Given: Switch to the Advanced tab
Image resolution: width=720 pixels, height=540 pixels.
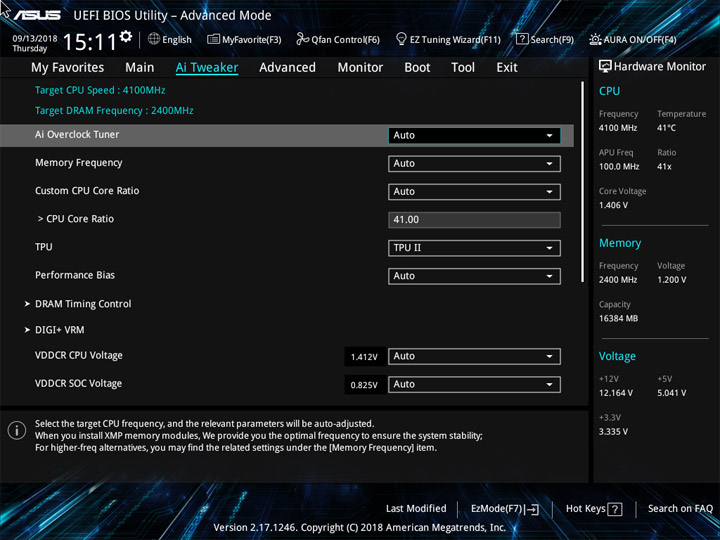Looking at the screenshot, I should tap(287, 68).
